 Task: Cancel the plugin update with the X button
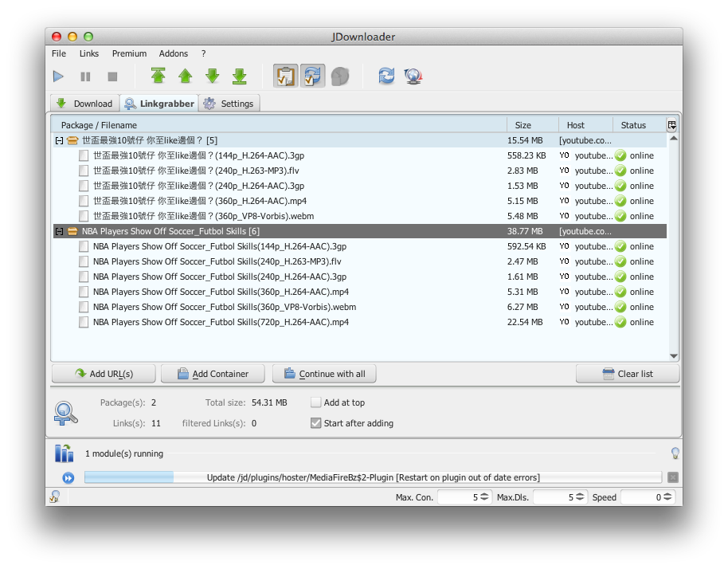(673, 477)
